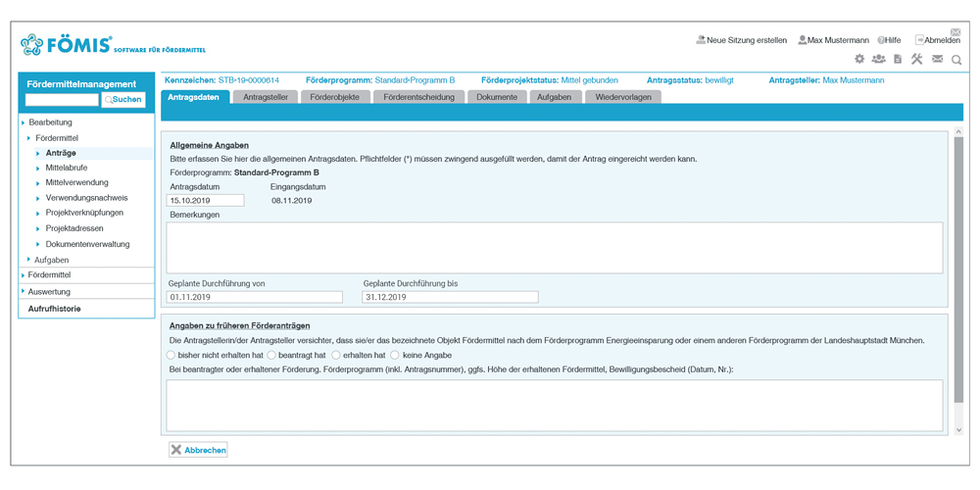Image resolution: width=980 pixels, height=490 pixels.
Task: Click Eingangsdatum value 08.11.2019
Action: [x=291, y=201]
